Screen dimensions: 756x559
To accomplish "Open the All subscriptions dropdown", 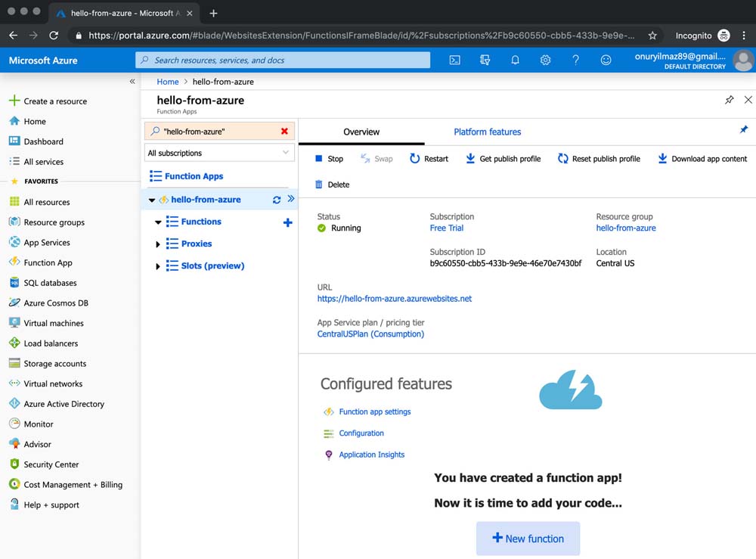I will (219, 153).
